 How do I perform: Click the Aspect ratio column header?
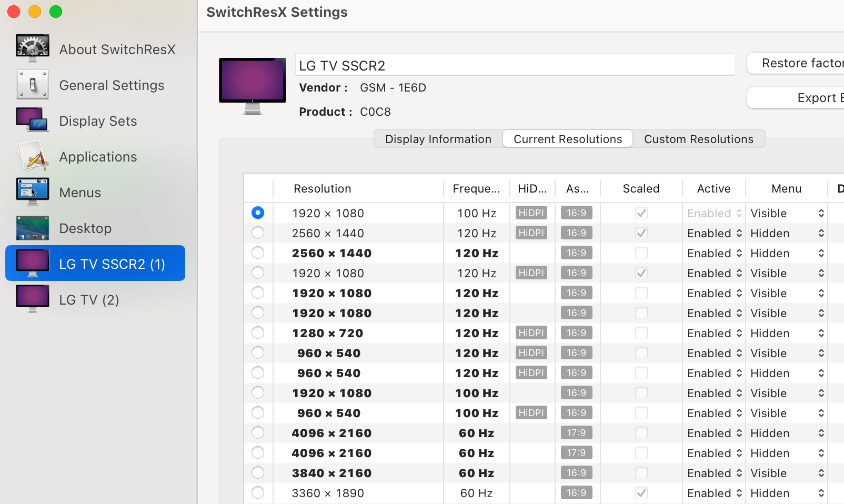tap(578, 188)
